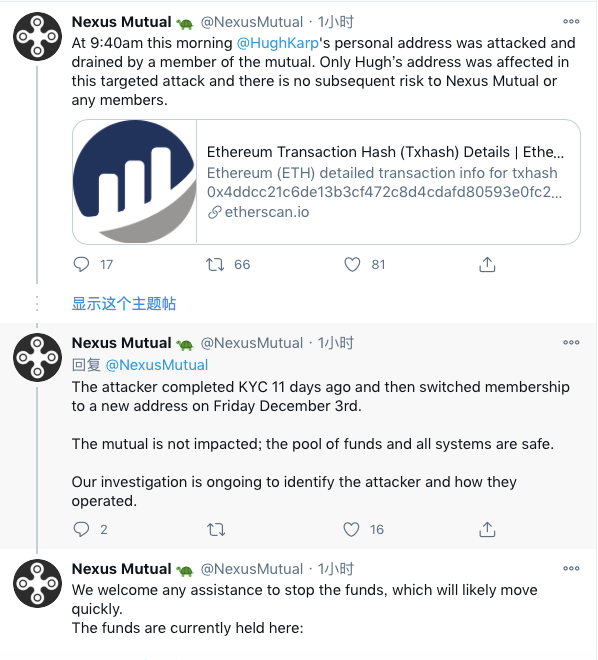Viewport: 598px width, 660px height.
Task: Open more options on second tweet
Action: coord(571,342)
